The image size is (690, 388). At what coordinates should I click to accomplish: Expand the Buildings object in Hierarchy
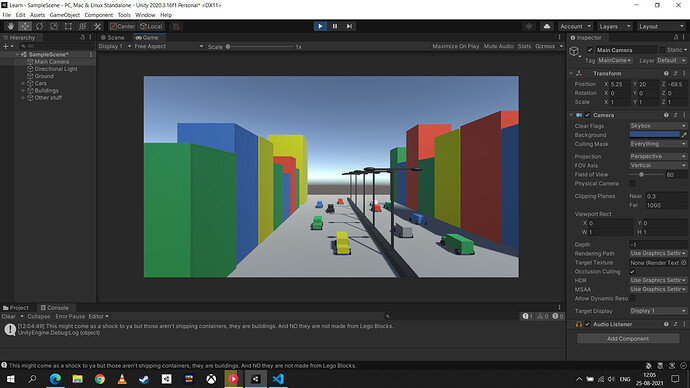[x=23, y=91]
